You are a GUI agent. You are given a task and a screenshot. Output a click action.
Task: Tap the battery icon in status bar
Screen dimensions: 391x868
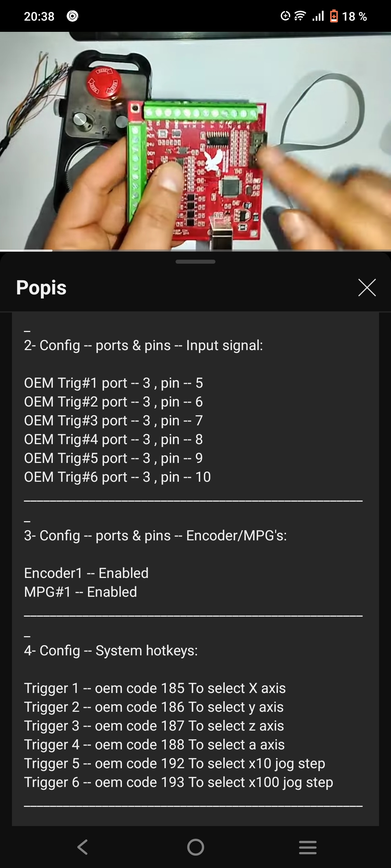(334, 16)
